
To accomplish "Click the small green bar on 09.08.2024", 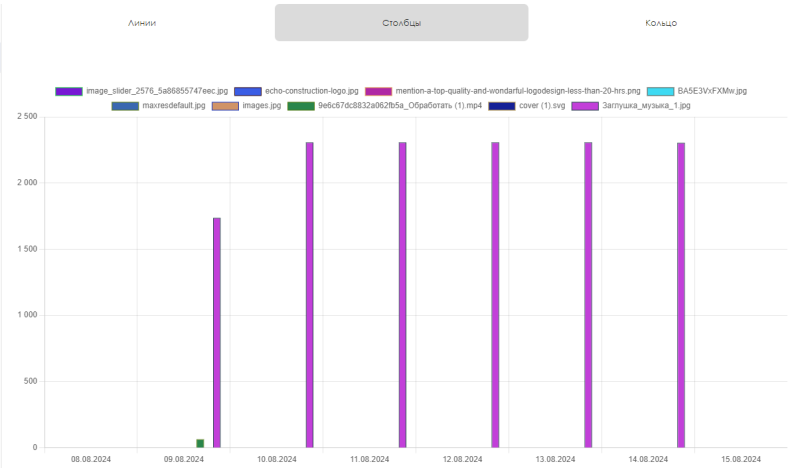I will click(x=200, y=443).
